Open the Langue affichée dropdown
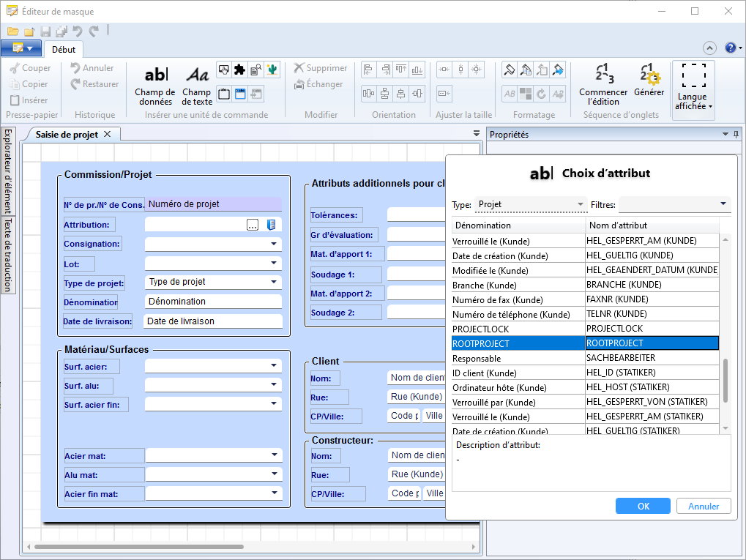Viewport: 746px width, 560px height. click(x=692, y=89)
